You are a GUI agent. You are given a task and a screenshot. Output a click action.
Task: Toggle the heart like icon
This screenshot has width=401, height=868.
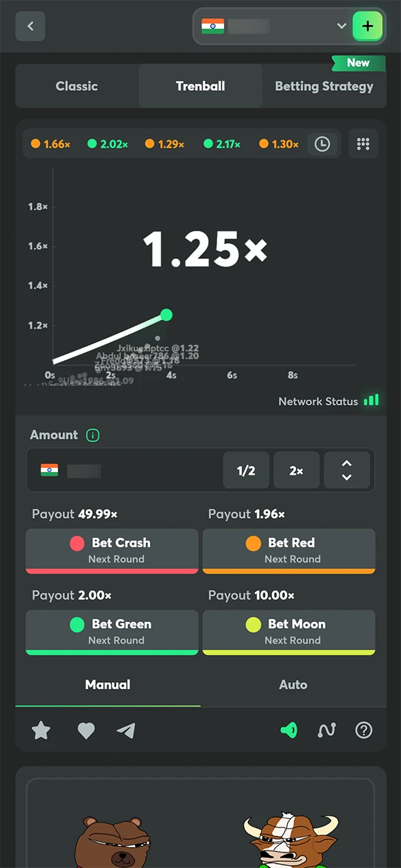click(86, 730)
